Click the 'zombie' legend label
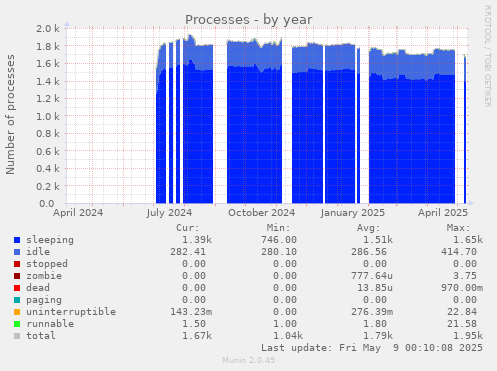This screenshot has width=497, height=371. [x=44, y=276]
